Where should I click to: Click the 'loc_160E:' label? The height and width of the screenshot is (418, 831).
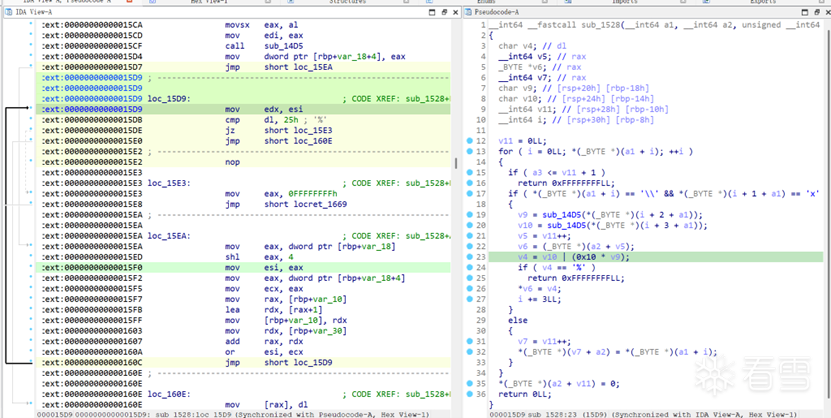coord(169,394)
